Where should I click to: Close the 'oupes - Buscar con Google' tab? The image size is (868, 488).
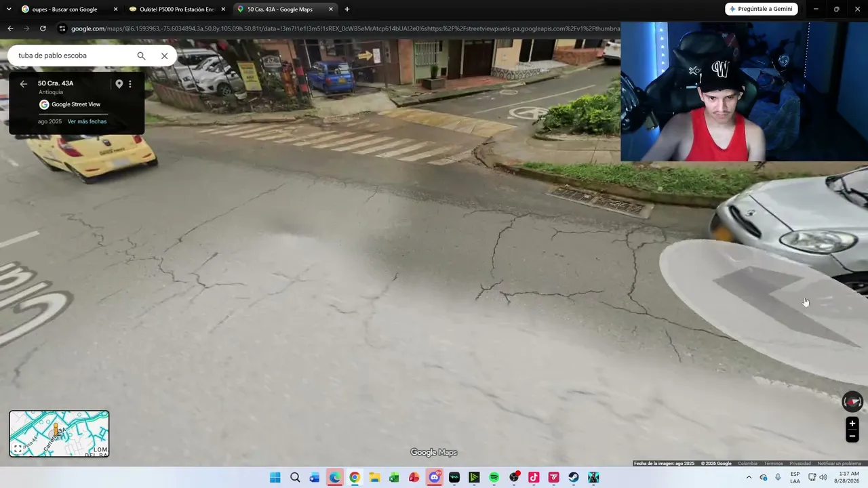115,9
